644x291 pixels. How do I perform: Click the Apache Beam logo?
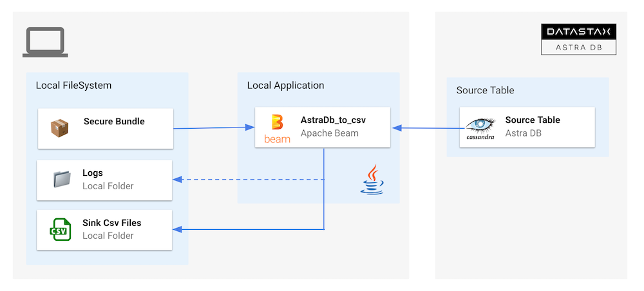(277, 129)
